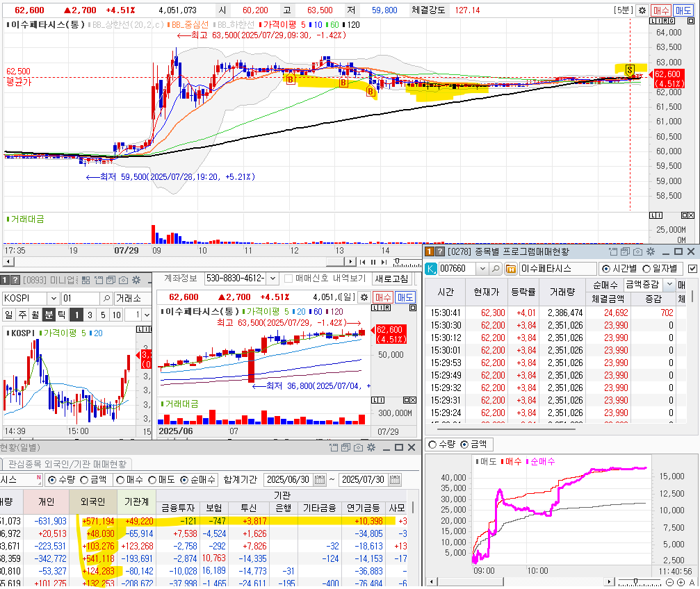Select 주 (weekly) period tab
700x589 pixels.
[x=22, y=315]
